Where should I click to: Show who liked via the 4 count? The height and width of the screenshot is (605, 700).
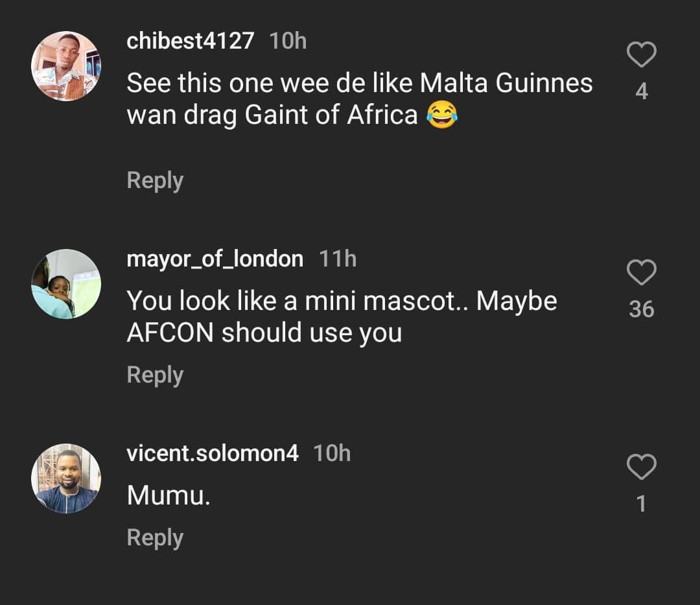point(642,91)
